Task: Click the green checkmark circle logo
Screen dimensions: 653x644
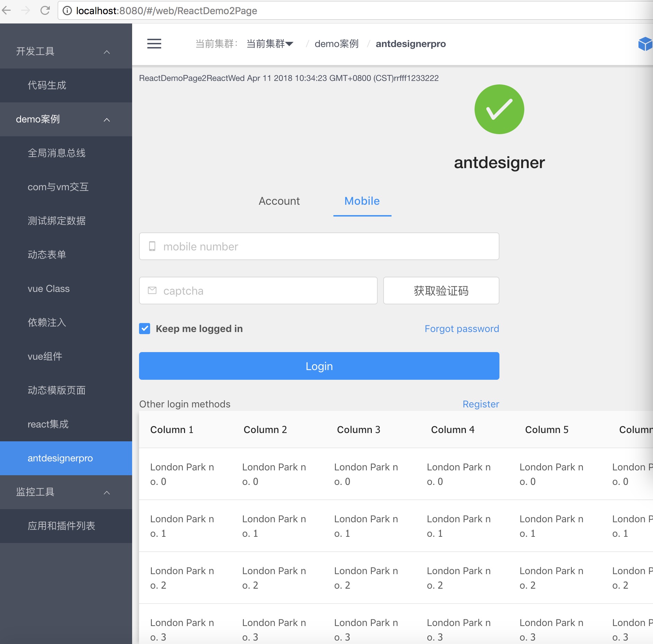Action: (x=499, y=109)
